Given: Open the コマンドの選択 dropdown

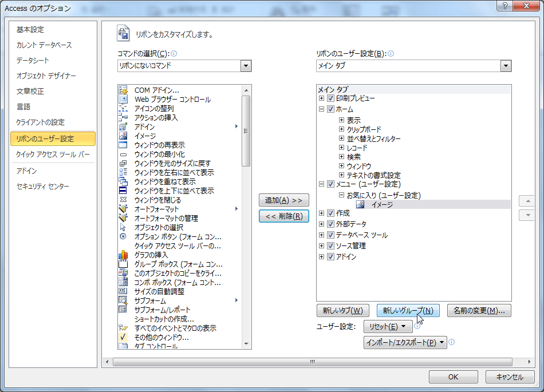Looking at the screenshot, I should coord(246,65).
